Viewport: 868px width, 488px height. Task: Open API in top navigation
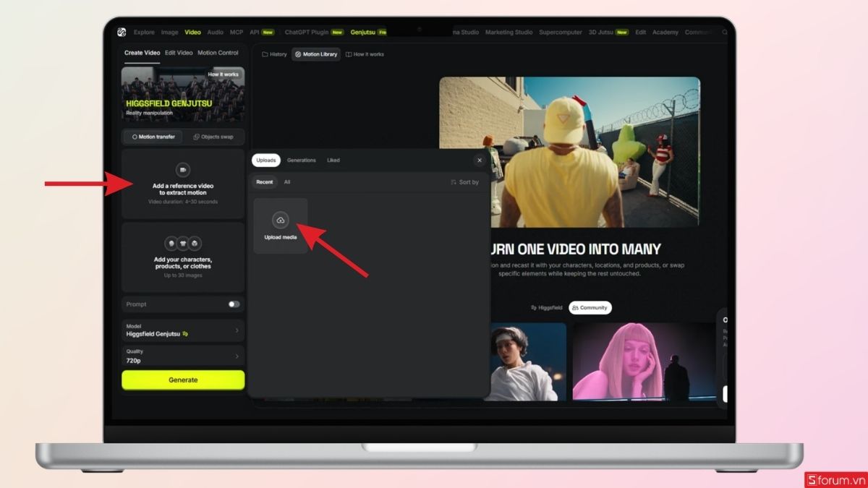pos(262,33)
